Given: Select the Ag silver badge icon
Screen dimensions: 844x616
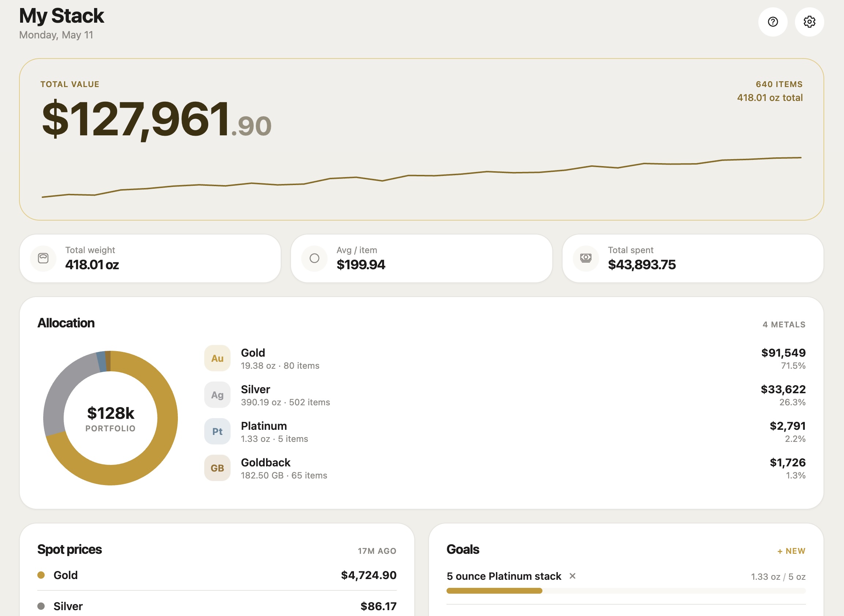Looking at the screenshot, I should (217, 394).
